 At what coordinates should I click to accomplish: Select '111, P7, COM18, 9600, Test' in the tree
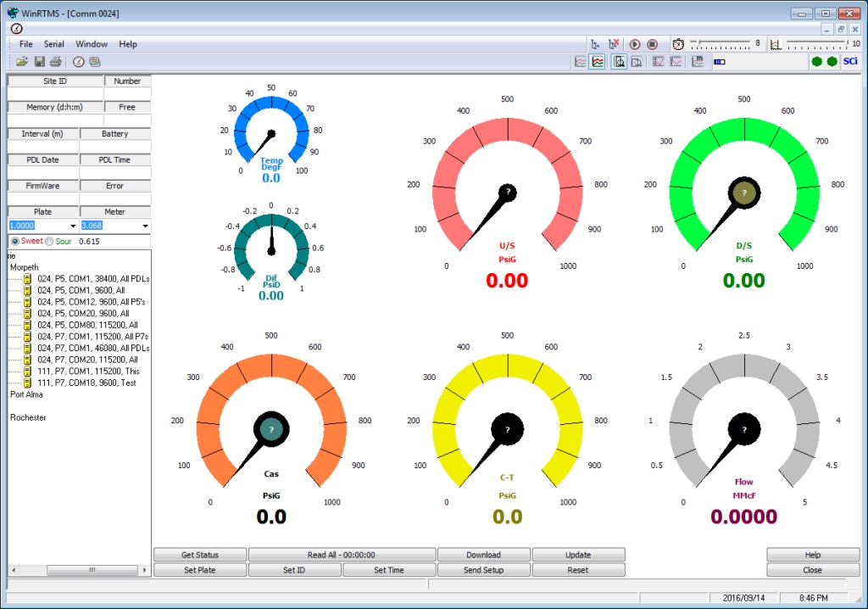click(x=86, y=383)
